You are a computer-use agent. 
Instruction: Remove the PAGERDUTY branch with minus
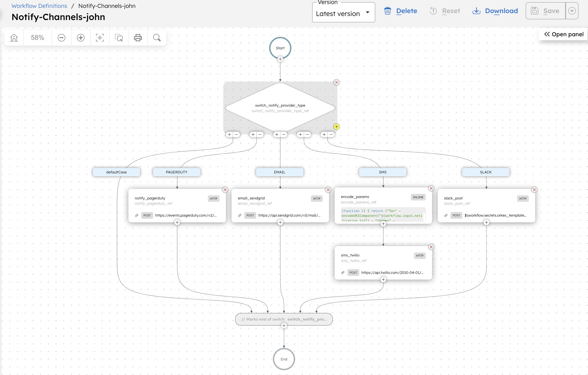coord(260,135)
